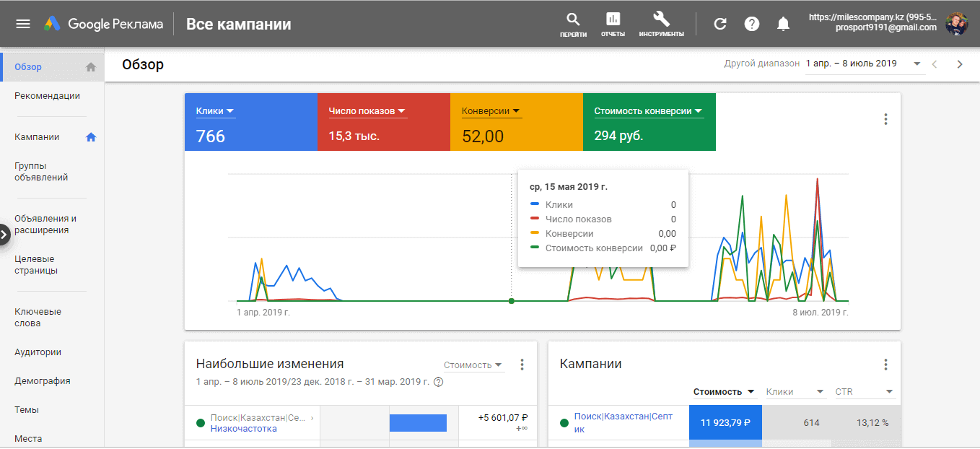The height and width of the screenshot is (449, 980).
Task: Open the help question mark icon
Action: pos(752,24)
